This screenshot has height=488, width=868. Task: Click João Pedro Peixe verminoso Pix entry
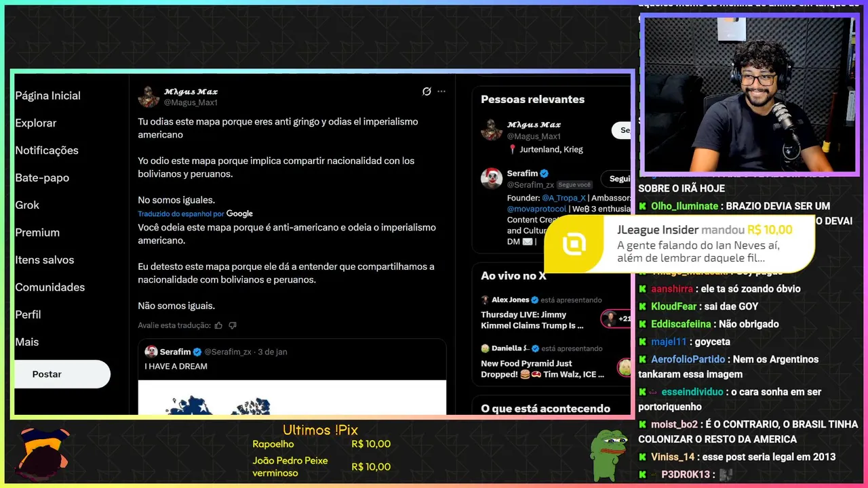(321, 467)
